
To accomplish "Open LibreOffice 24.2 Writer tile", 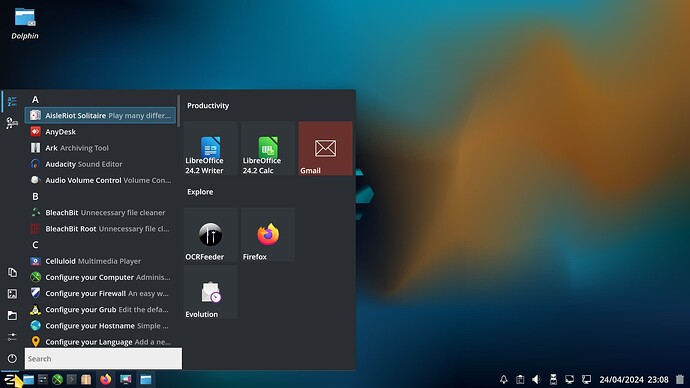I will (x=210, y=148).
